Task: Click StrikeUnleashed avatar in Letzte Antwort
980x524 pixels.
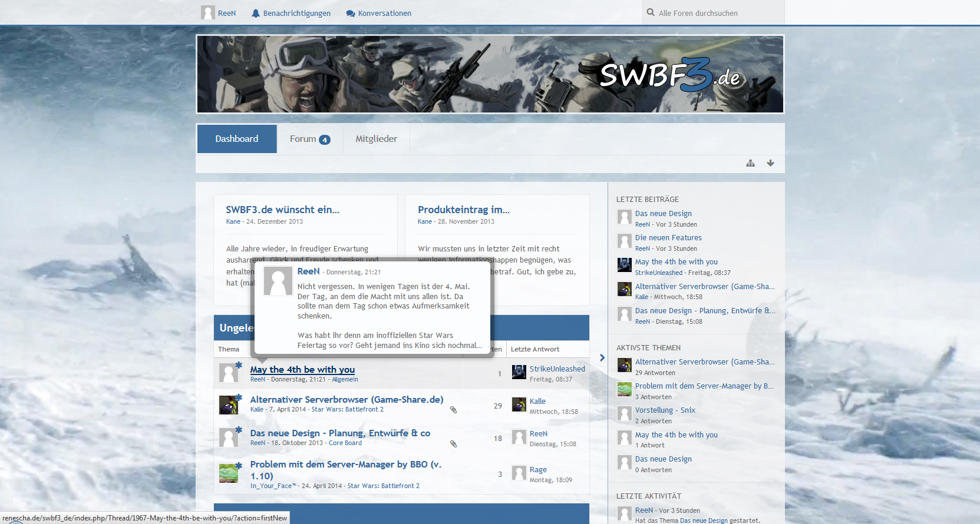Action: [519, 372]
